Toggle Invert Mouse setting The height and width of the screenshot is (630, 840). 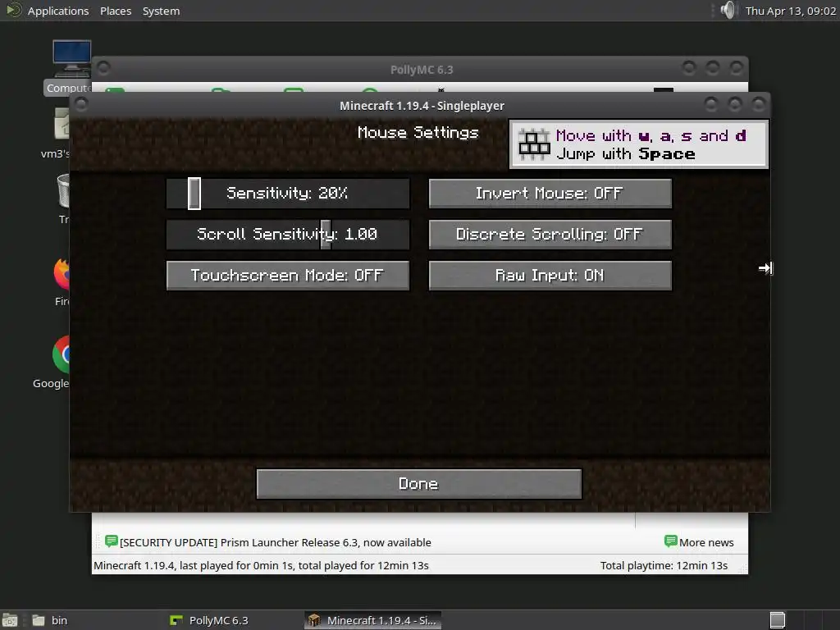pos(550,194)
